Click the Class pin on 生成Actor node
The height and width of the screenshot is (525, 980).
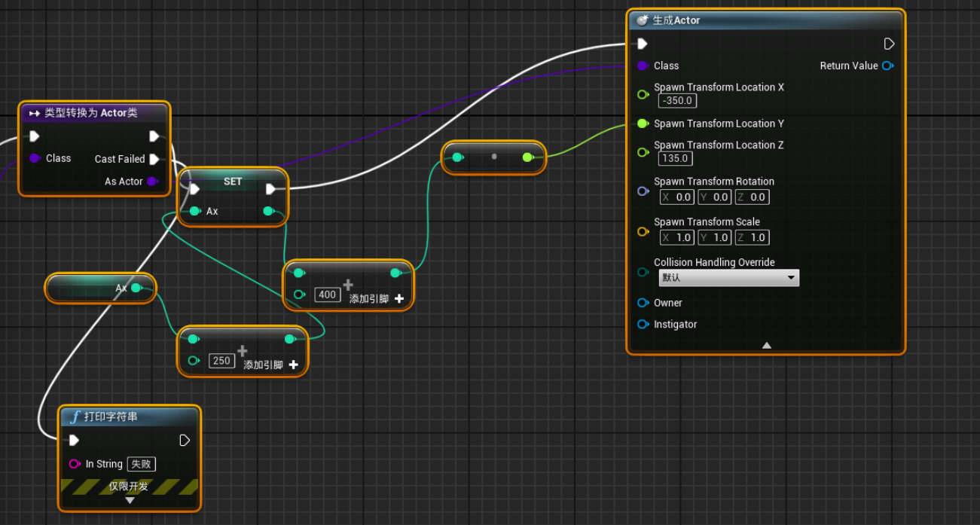[643, 66]
